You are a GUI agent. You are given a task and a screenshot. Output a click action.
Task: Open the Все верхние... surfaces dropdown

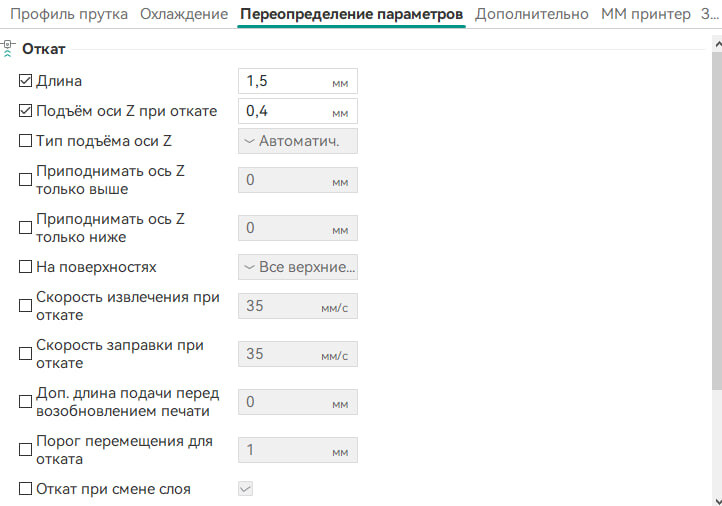pos(298,267)
